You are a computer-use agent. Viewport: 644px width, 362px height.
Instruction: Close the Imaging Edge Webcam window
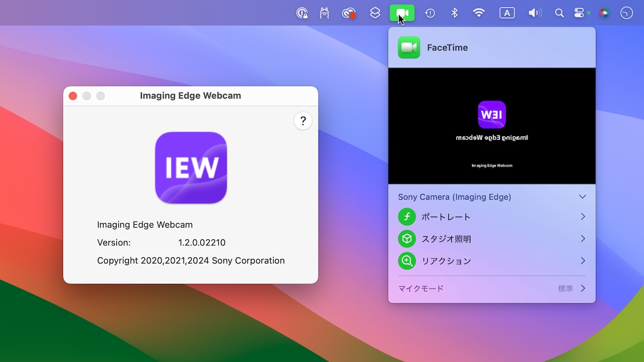[x=73, y=96]
